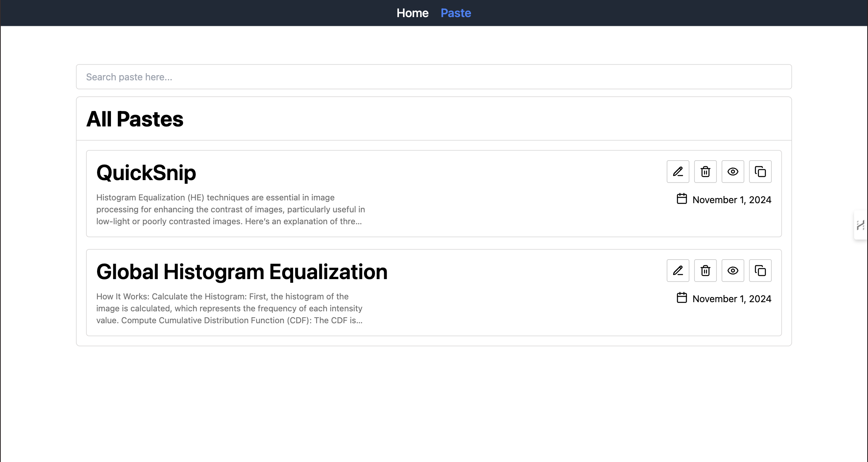This screenshot has width=868, height=462.
Task: View the QuickSnip paste
Action: tap(733, 172)
